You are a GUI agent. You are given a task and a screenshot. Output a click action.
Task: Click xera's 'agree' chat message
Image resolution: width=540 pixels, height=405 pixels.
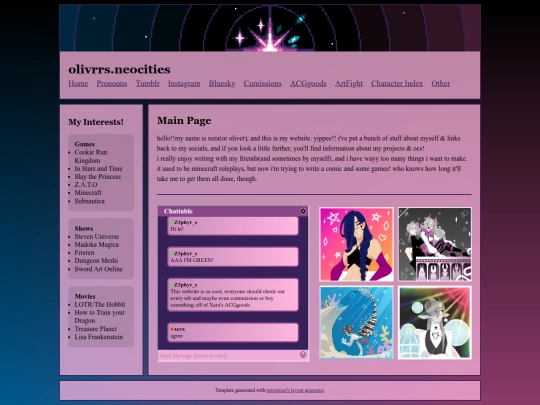tap(233, 332)
